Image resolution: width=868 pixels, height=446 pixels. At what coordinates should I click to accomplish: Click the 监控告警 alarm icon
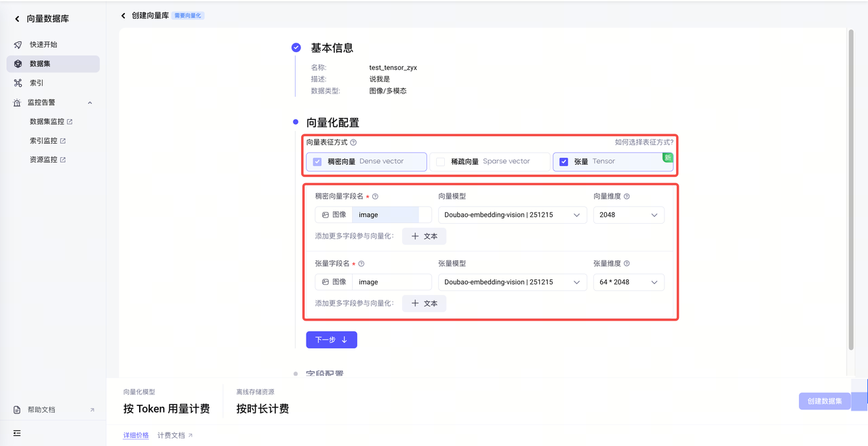[18, 102]
